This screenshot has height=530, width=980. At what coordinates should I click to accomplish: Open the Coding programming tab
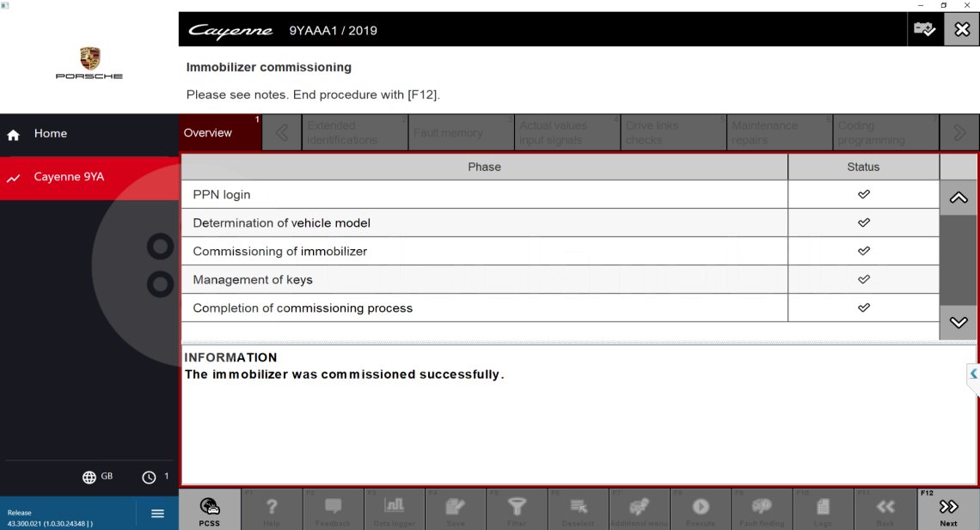pos(886,133)
